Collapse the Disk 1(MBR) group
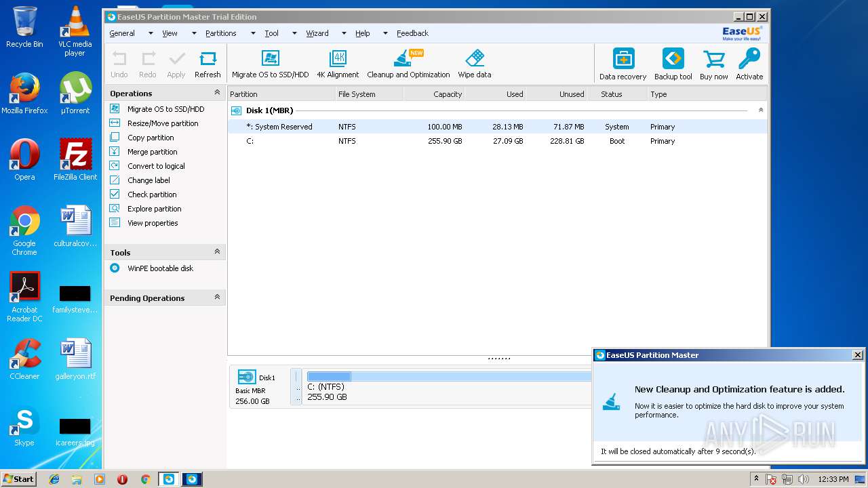Image resolution: width=868 pixels, height=488 pixels. (760, 110)
